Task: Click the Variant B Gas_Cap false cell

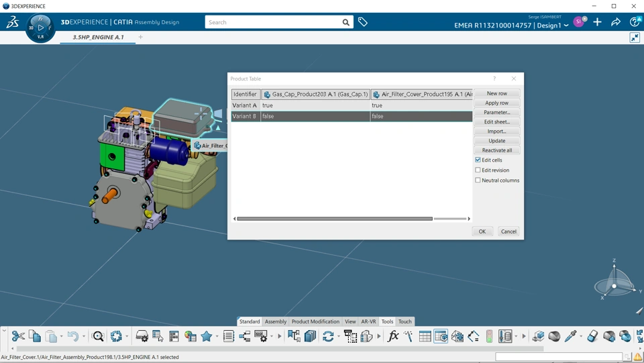Action: (x=315, y=117)
